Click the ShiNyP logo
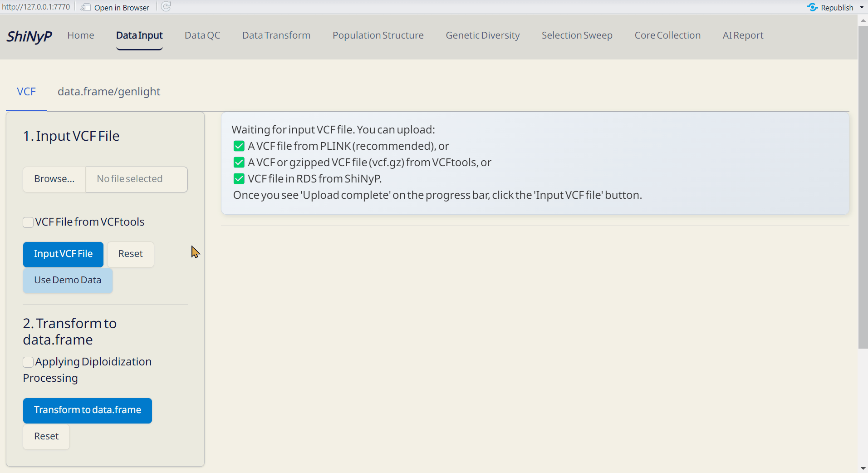 29,36
